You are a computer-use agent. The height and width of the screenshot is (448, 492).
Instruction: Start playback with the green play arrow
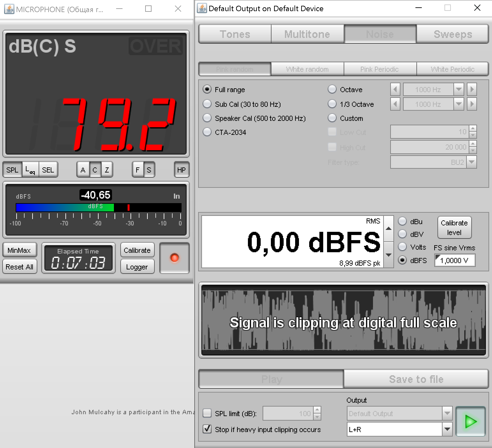(x=471, y=421)
